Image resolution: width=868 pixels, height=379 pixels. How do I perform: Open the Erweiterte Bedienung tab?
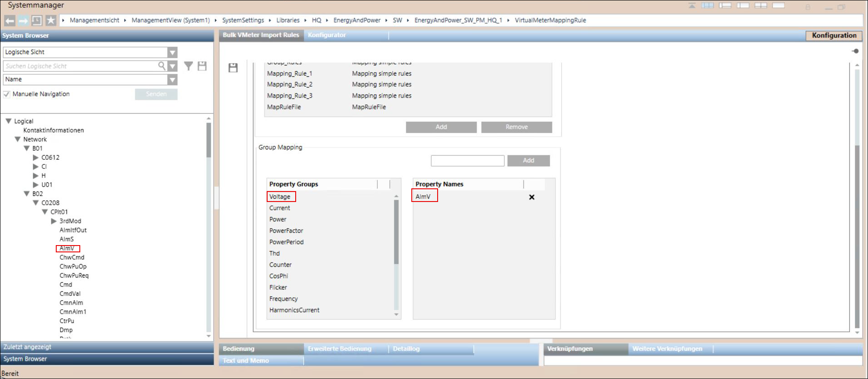coord(339,349)
